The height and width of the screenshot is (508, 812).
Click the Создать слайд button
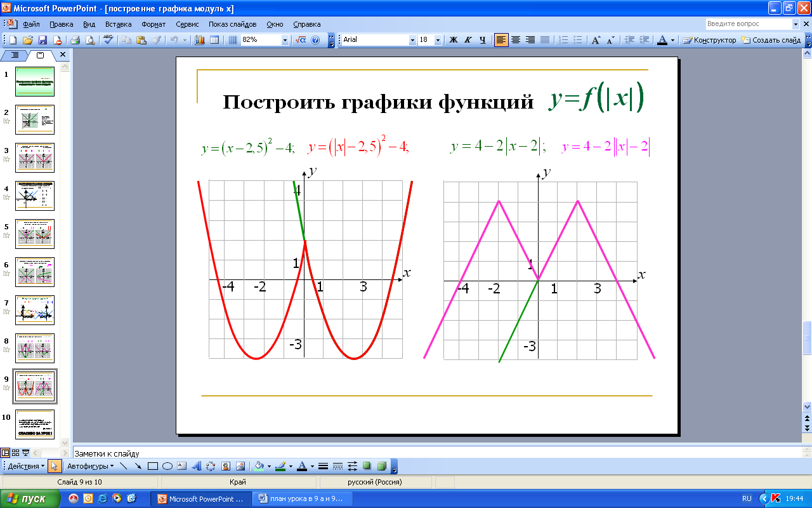pyautogui.click(x=771, y=40)
